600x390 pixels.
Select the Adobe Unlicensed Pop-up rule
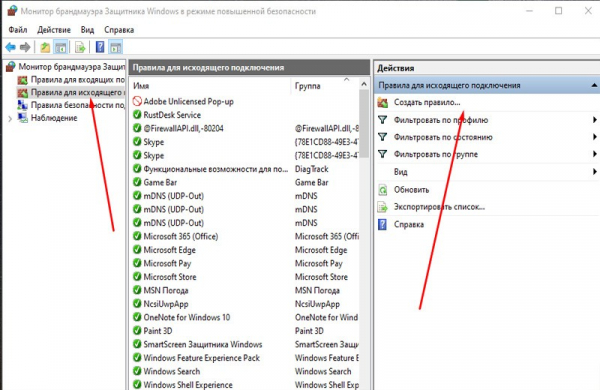[188, 101]
